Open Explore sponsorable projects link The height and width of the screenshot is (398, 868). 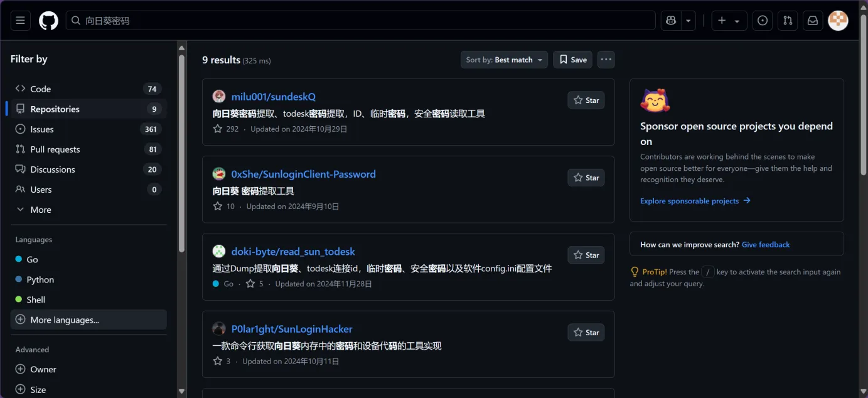695,201
